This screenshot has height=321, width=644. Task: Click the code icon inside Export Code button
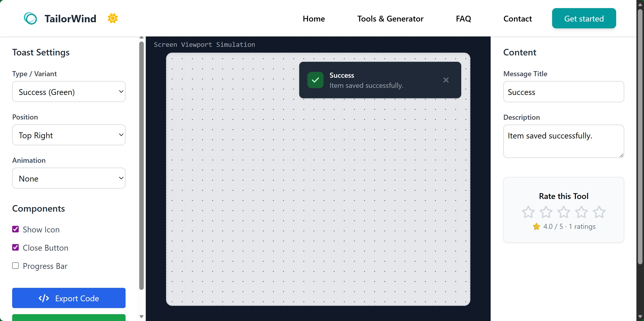[x=44, y=298]
